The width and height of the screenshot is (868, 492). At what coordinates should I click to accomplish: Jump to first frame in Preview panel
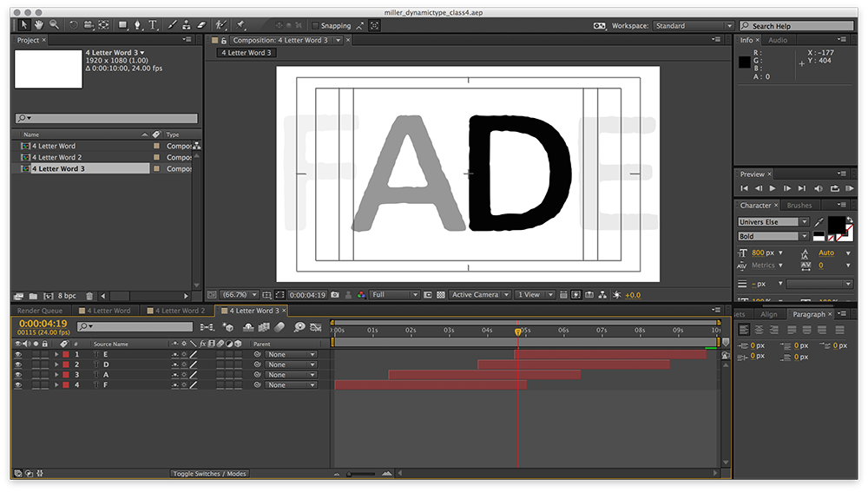pyautogui.click(x=744, y=188)
